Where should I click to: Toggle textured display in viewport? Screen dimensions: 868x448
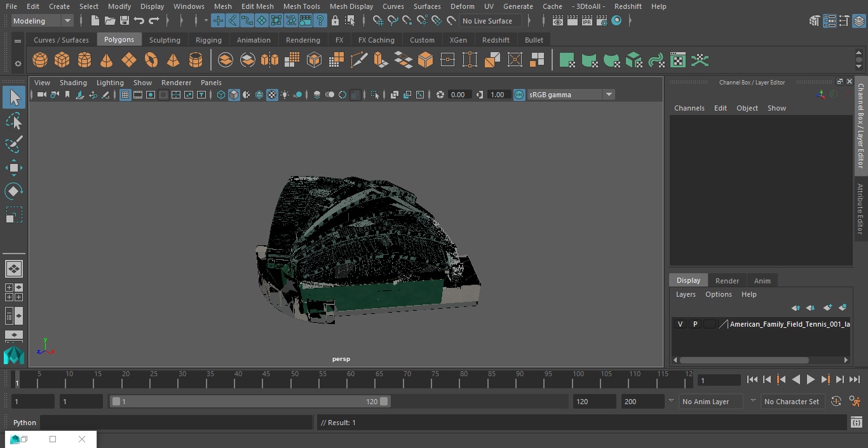272,95
